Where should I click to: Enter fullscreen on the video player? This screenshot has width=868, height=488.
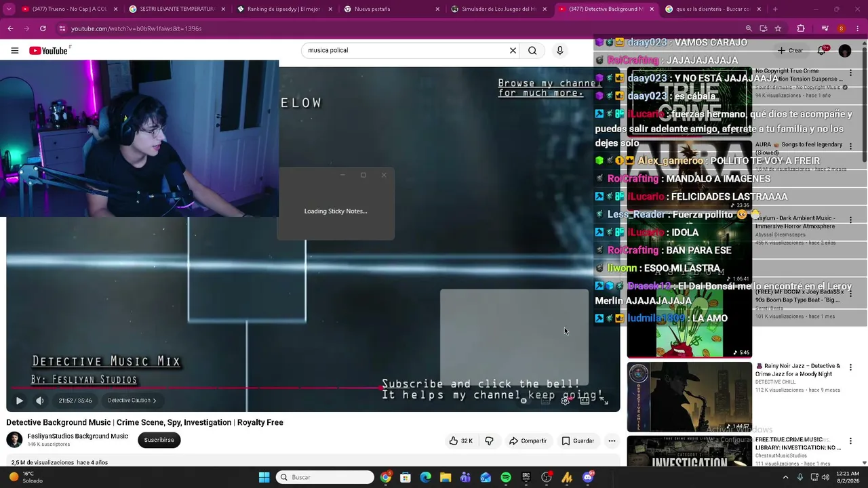pyautogui.click(x=604, y=401)
